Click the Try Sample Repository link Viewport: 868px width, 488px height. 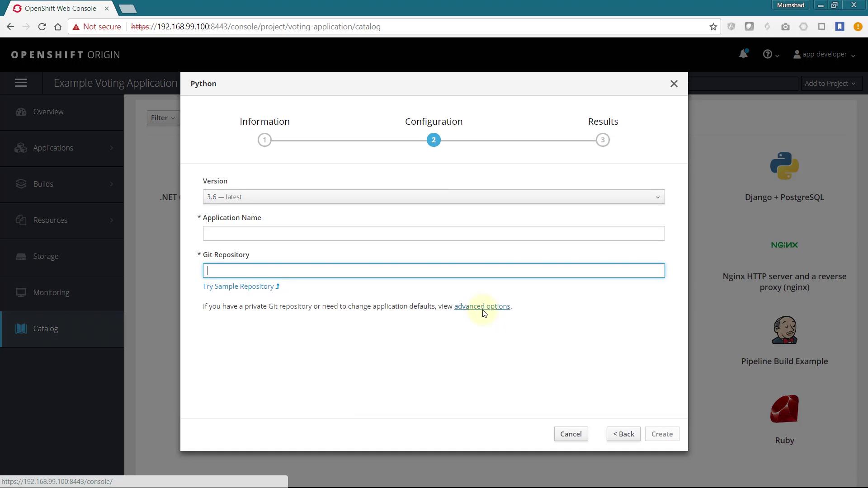point(241,286)
